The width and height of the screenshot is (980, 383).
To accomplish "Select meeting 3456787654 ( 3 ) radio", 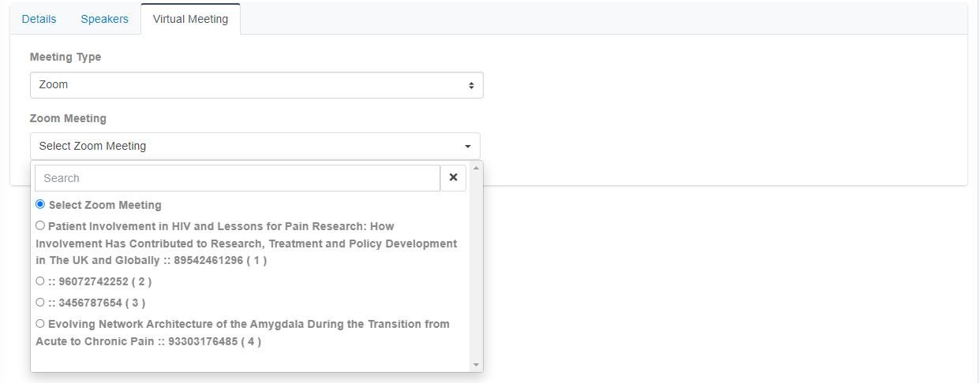I will [x=40, y=302].
